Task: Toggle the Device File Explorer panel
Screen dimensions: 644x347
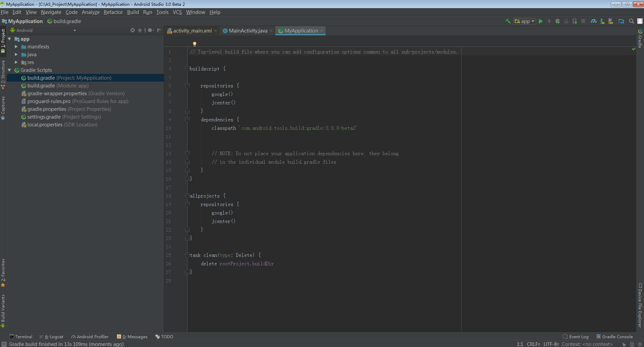Action: point(640,305)
